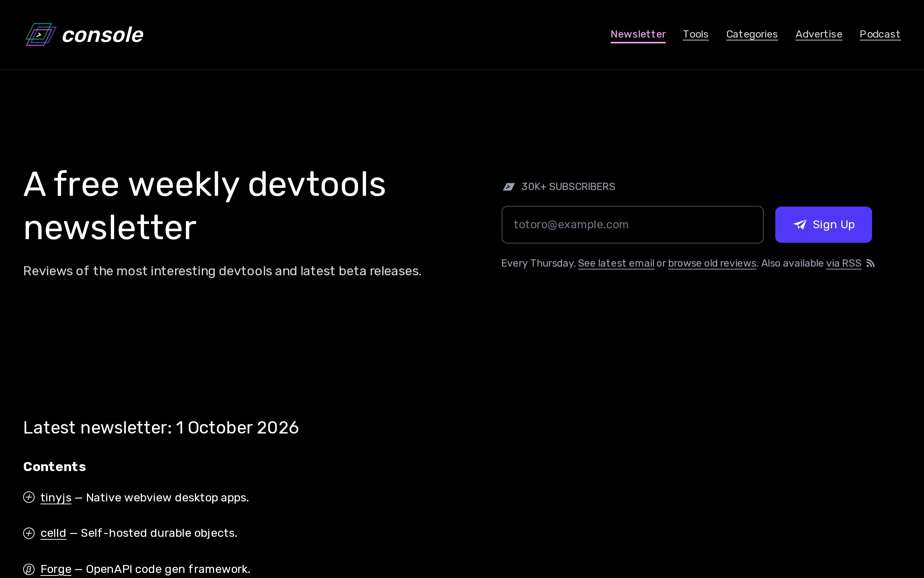Screen dimensions: 924x578
Task: Open the Tools nav item
Action: [696, 34]
